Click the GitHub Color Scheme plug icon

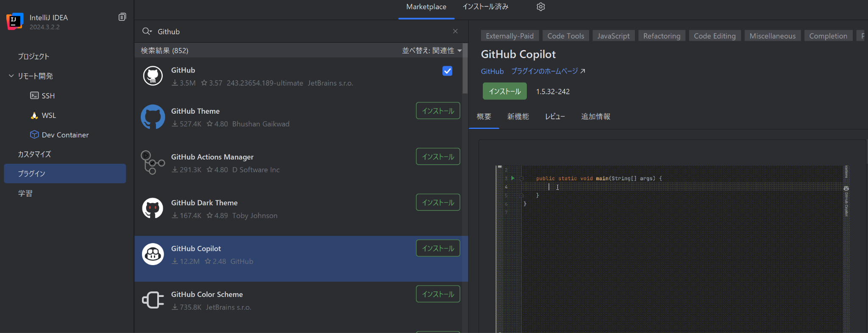[x=153, y=300]
